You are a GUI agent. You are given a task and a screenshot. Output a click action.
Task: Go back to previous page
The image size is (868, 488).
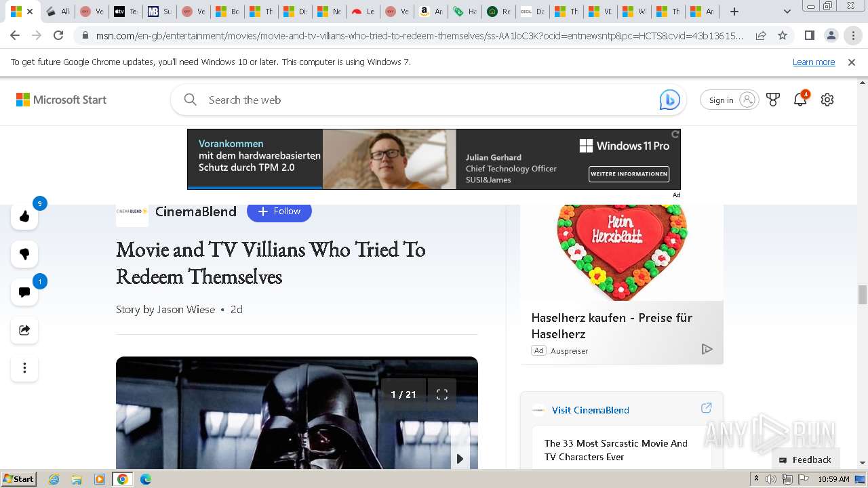point(15,35)
